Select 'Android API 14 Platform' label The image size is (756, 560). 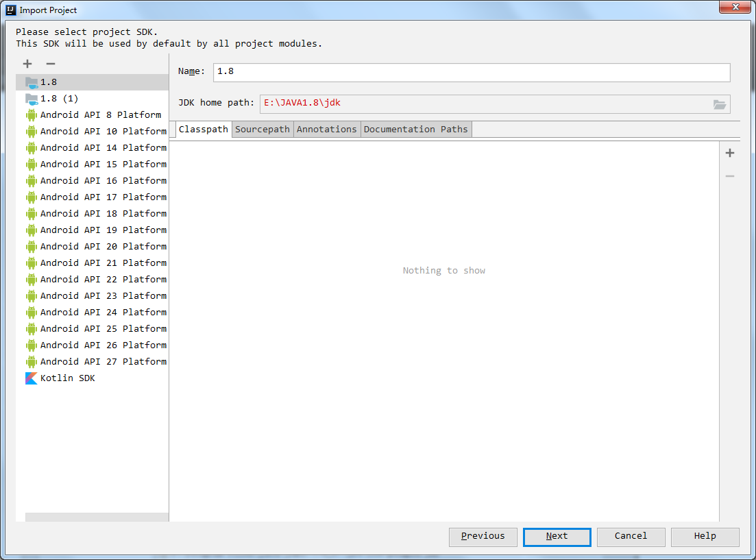click(103, 147)
